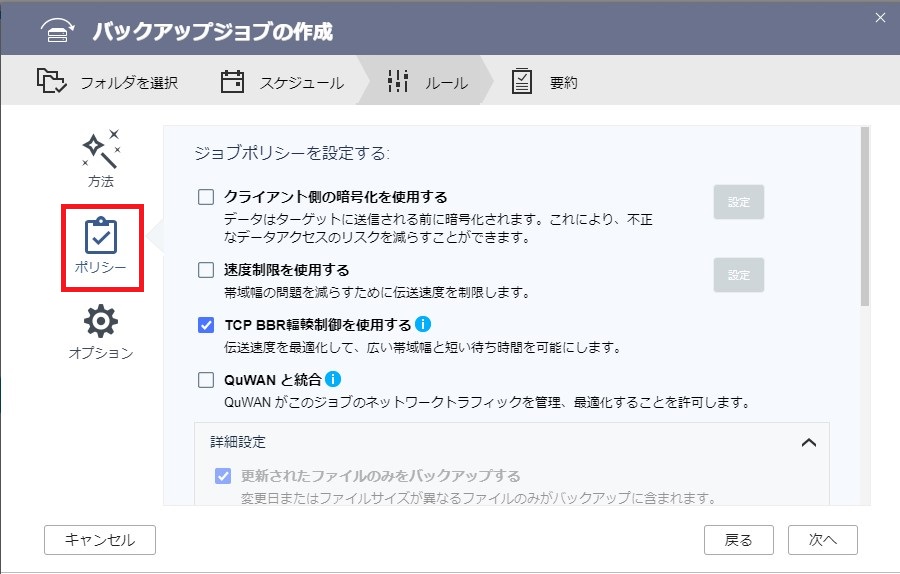
Task: Click the フォルダを選択 folder icon
Action: pyautogui.click(x=52, y=80)
